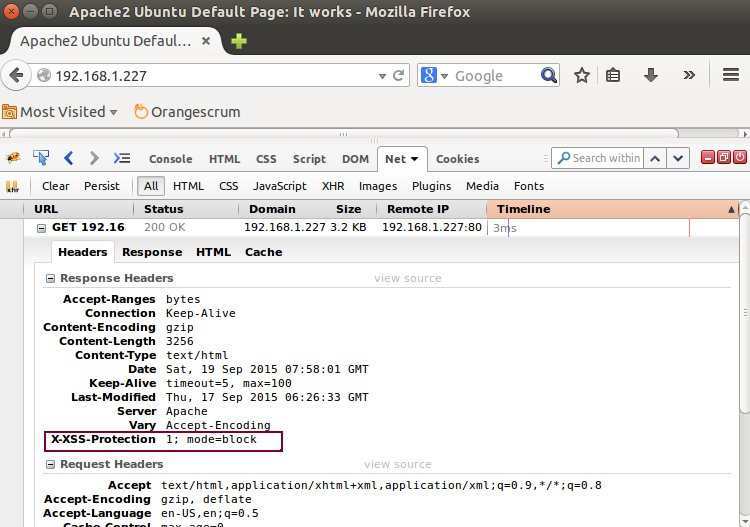Toggle Persist in the Net panel

tap(101, 186)
